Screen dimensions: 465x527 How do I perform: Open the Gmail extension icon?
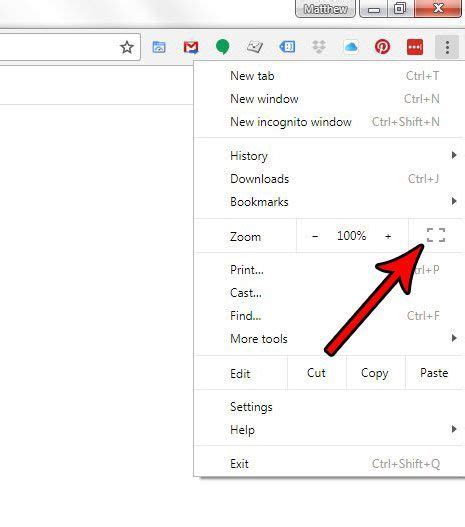click(191, 47)
